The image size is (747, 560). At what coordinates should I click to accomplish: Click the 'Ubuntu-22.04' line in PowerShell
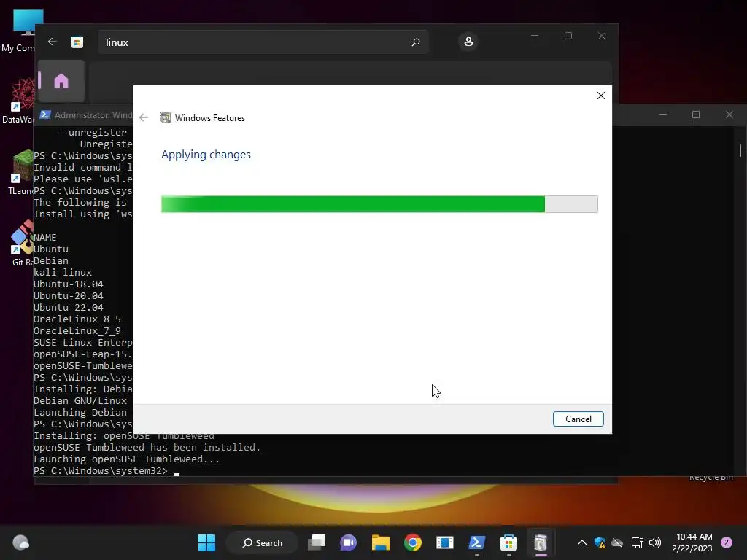(68, 307)
